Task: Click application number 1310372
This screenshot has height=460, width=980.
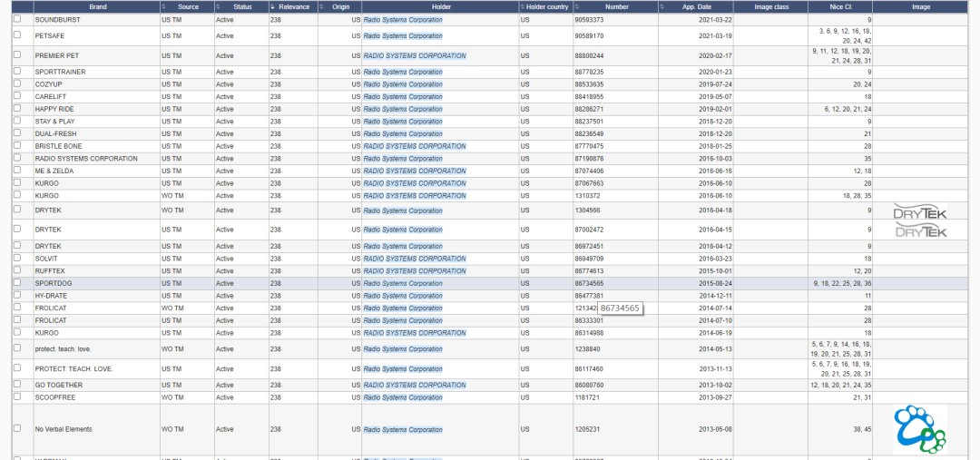Action: pyautogui.click(x=587, y=196)
